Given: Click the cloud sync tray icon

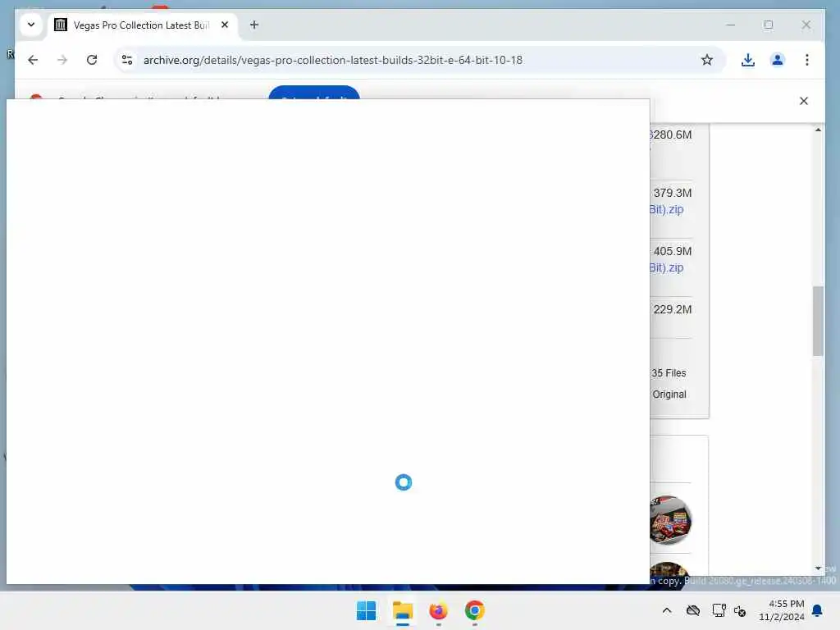Looking at the screenshot, I should [692, 610].
